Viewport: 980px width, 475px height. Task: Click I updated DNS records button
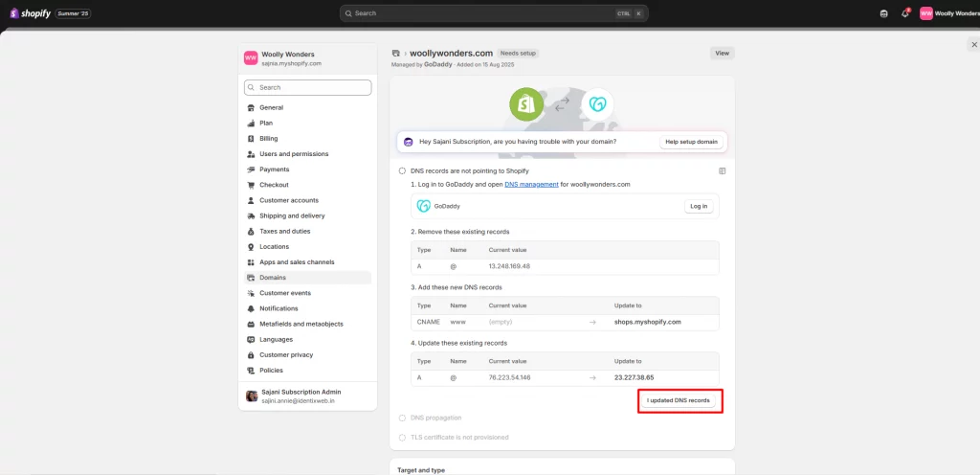tap(679, 401)
